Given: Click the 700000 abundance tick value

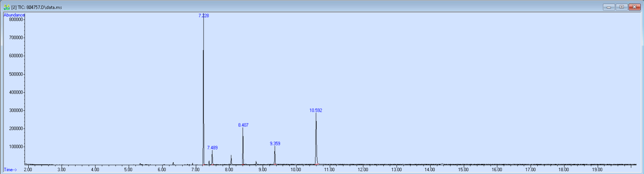Looking at the screenshot, I should pyautogui.click(x=16, y=38).
